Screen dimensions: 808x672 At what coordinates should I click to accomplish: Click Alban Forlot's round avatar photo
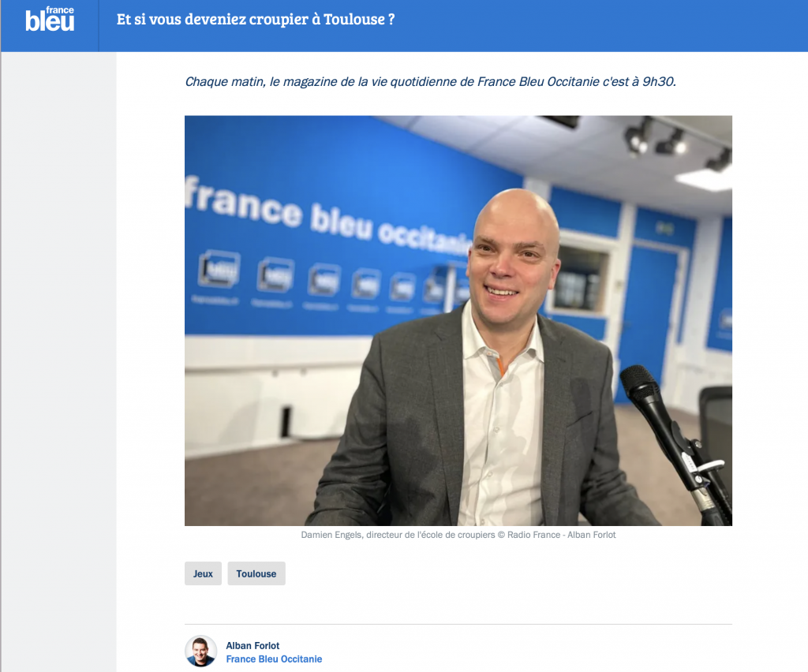(201, 651)
